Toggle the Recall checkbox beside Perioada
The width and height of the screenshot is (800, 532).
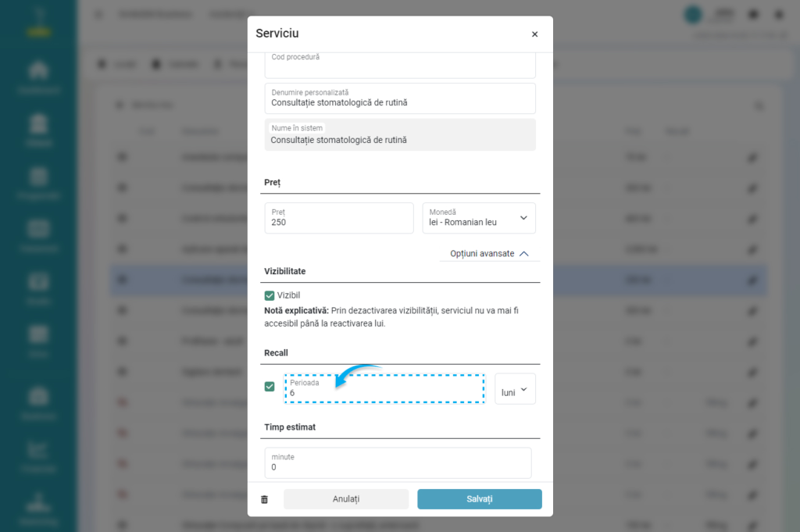(270, 387)
